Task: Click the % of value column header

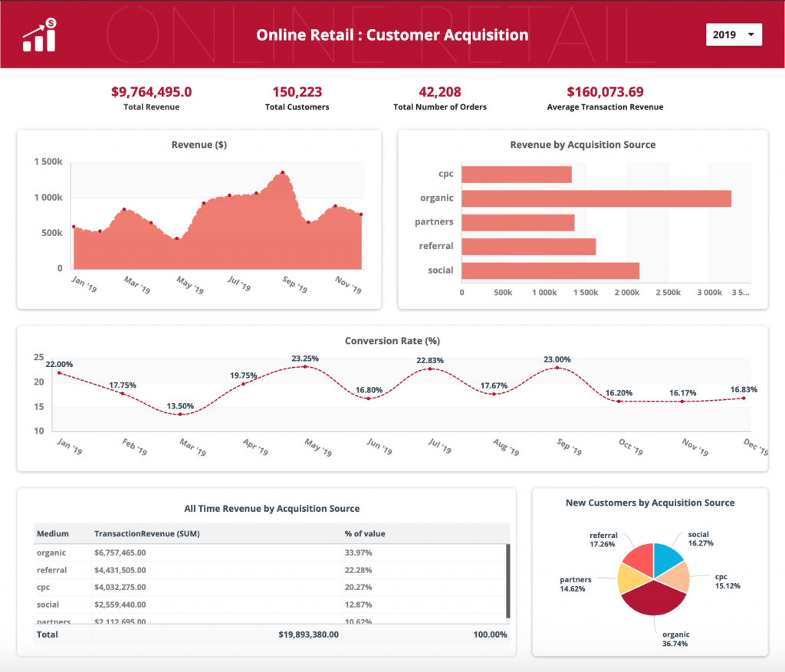Action: [x=364, y=534]
